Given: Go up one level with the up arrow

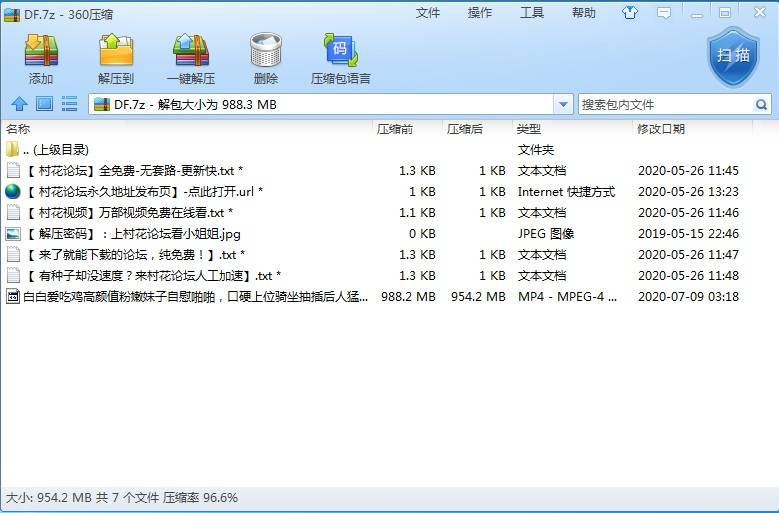Looking at the screenshot, I should tap(19, 104).
